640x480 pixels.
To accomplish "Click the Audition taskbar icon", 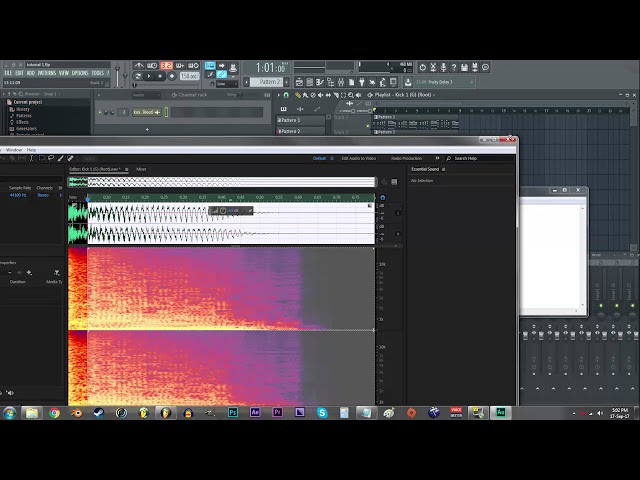I will pos(500,413).
